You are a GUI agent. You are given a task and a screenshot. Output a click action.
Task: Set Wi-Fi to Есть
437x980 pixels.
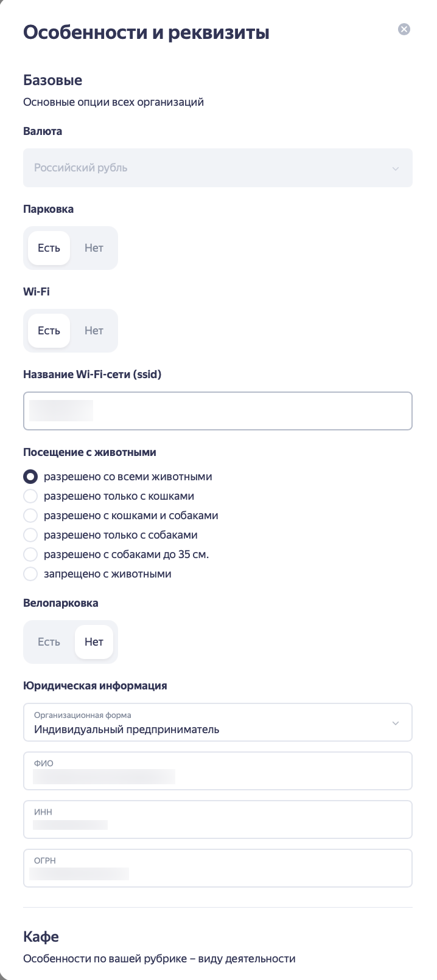(x=49, y=331)
